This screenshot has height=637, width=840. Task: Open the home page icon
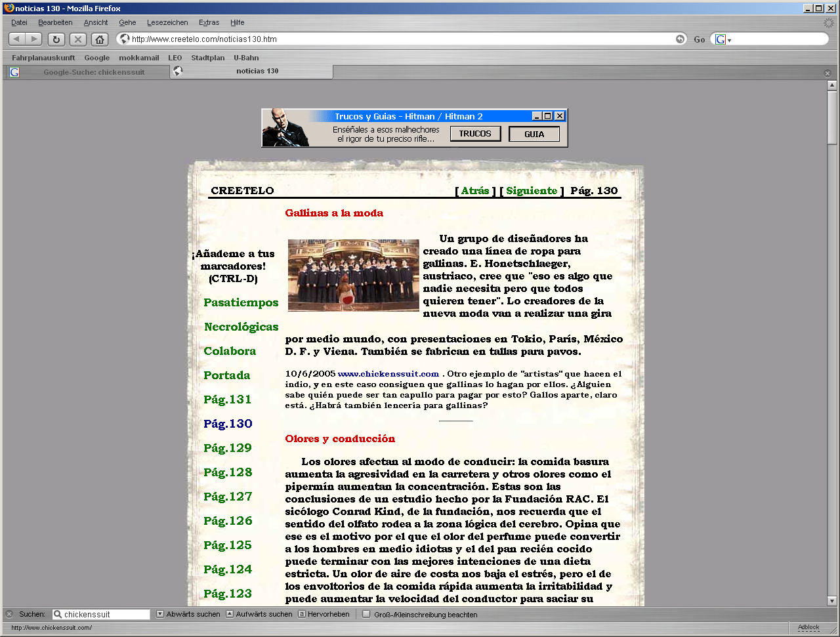pyautogui.click(x=100, y=39)
